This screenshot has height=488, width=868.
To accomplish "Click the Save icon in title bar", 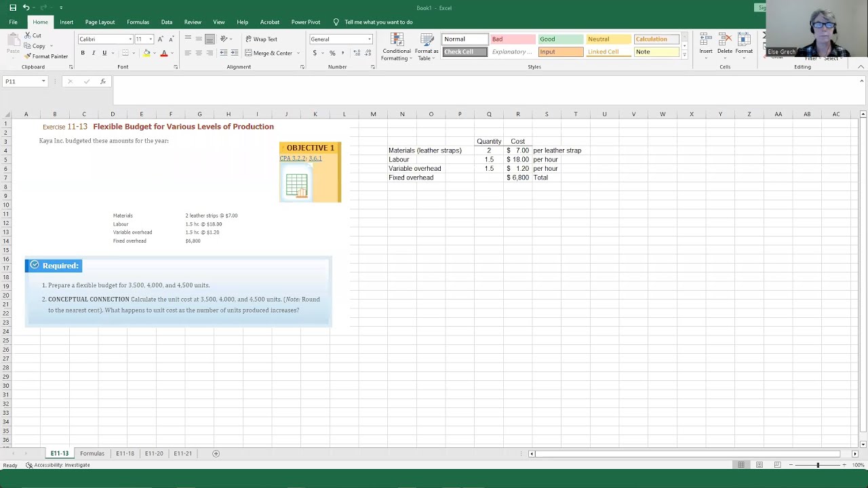I will [13, 7].
